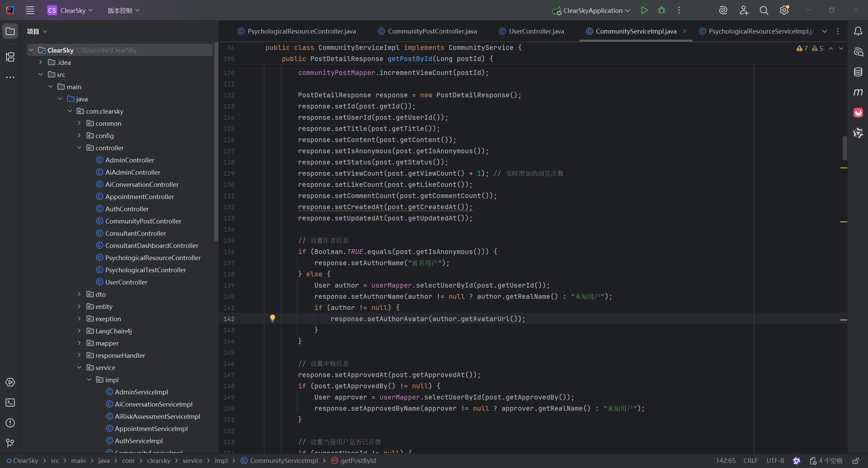Switch to CommunityPostController.java tab

pos(432,31)
